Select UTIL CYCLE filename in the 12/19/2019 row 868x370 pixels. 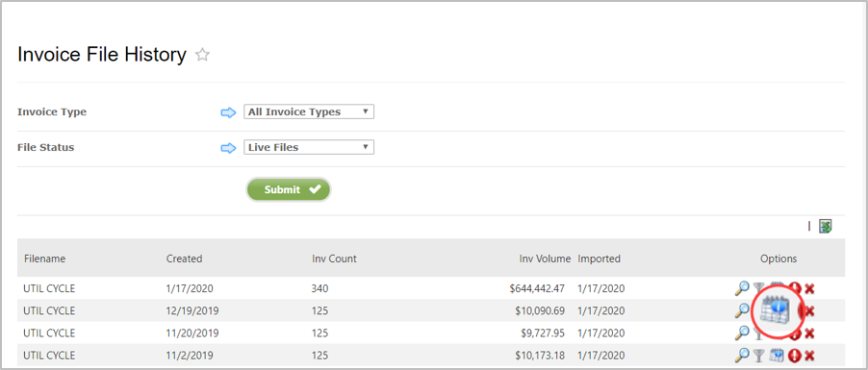click(49, 310)
